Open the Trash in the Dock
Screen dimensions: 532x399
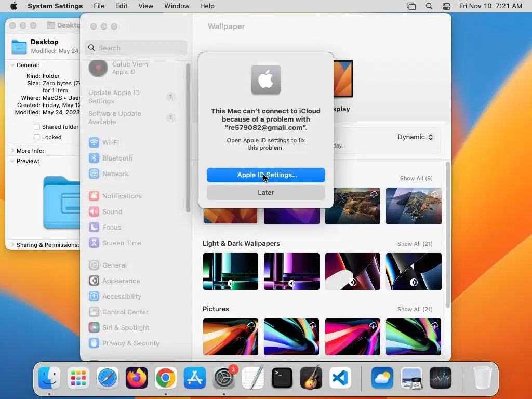[482, 378]
